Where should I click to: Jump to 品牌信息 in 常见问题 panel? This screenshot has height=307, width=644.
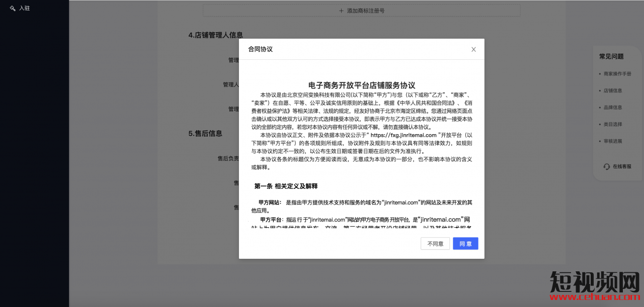pyautogui.click(x=613, y=108)
